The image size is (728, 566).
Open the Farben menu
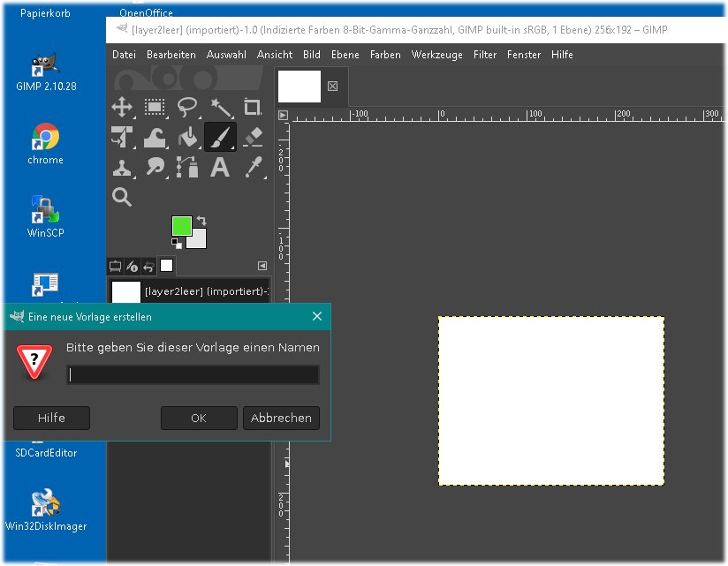coord(385,55)
